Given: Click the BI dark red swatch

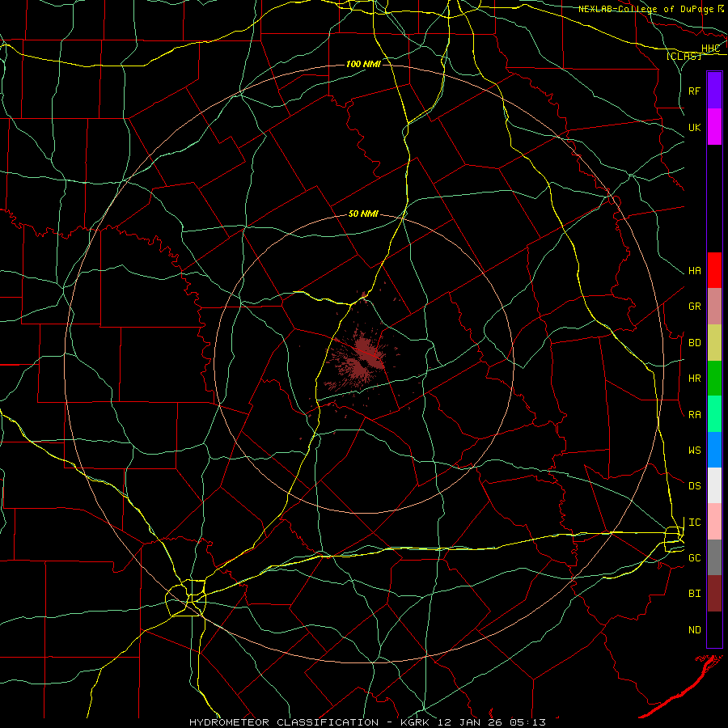Looking at the screenshot, I should (x=714, y=594).
